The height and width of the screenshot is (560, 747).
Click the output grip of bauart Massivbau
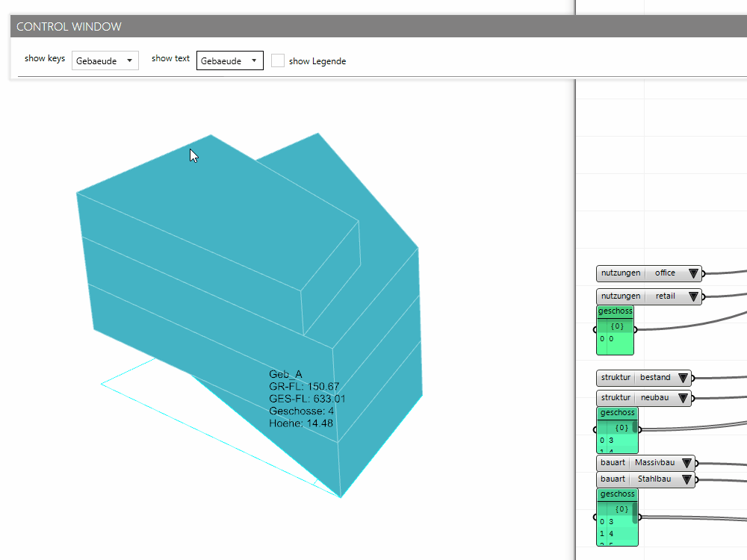697,463
